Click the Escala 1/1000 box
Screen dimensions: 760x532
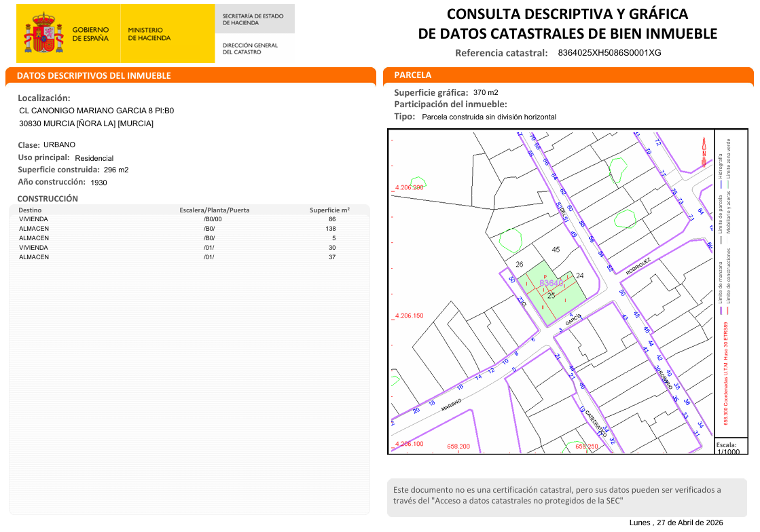(x=730, y=446)
